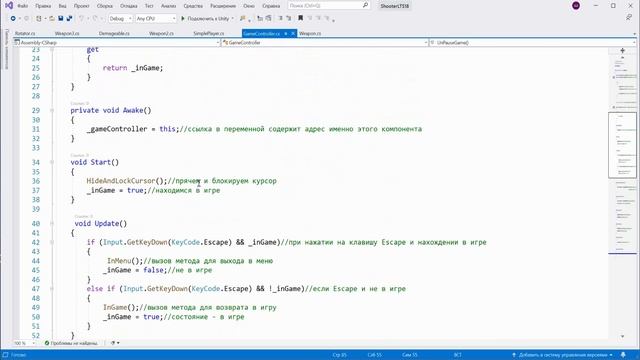
Task: Close the GameController.cs tab
Action: click(x=293, y=33)
